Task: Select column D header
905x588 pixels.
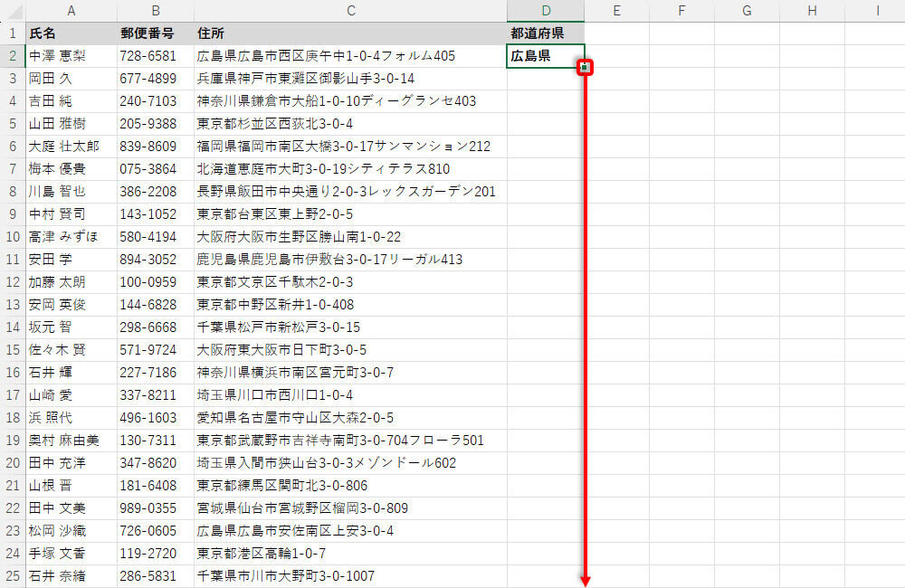Action: (546, 11)
